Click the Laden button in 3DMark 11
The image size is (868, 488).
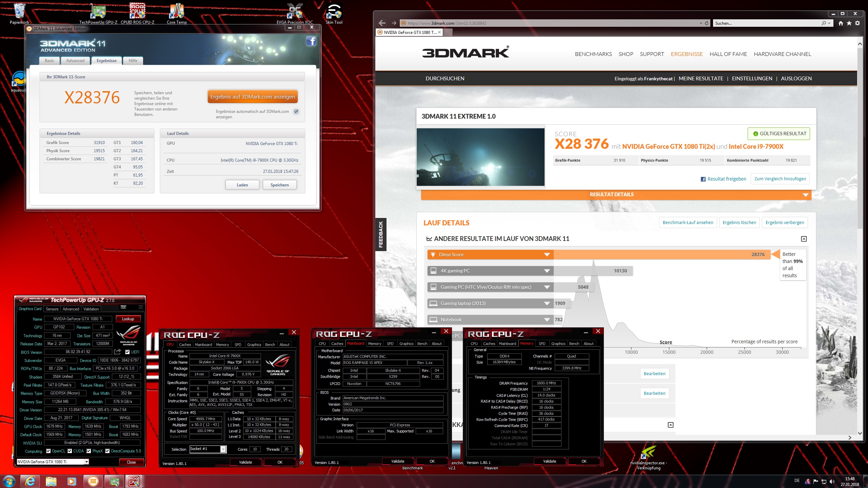click(x=242, y=185)
